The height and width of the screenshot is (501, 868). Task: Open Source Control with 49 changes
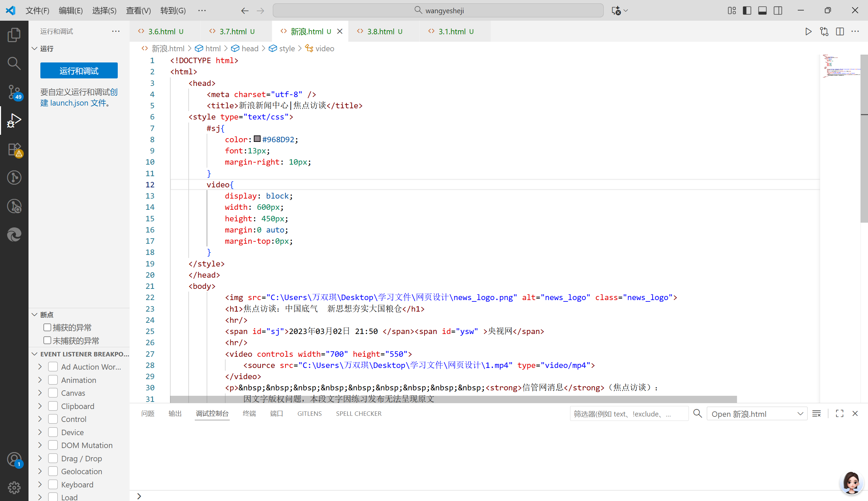[14, 92]
